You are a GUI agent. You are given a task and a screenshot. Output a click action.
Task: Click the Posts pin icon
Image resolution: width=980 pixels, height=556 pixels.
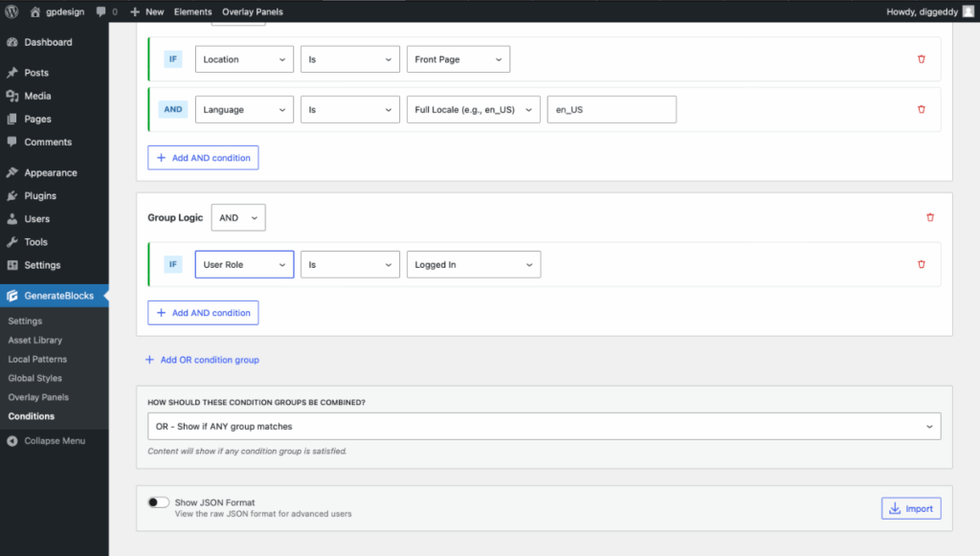pyautogui.click(x=11, y=73)
